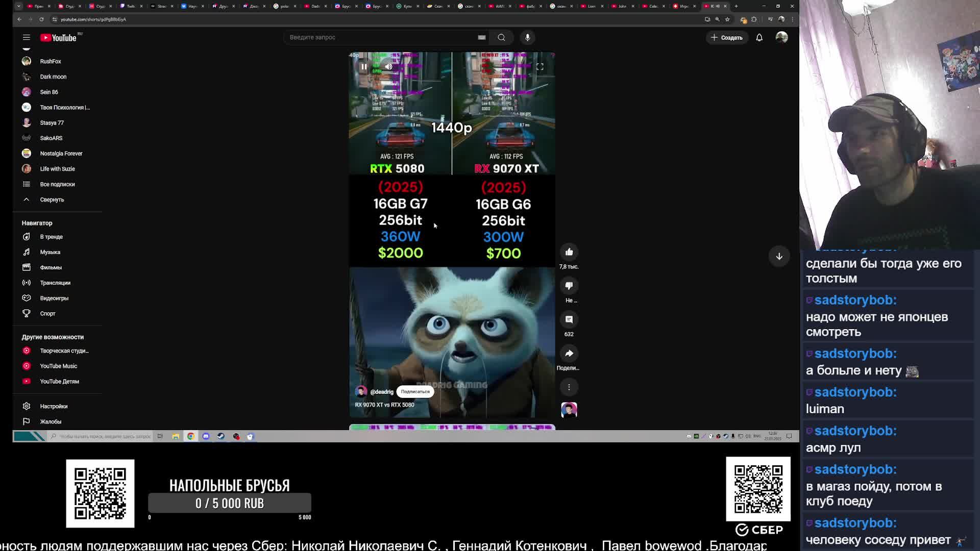980x551 pixels.
Task: Open the three-dot more options menu
Action: [x=569, y=387]
